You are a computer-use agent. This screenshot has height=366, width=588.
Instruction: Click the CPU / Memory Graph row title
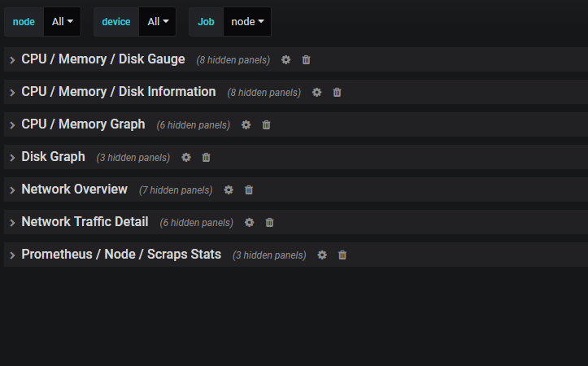click(83, 124)
